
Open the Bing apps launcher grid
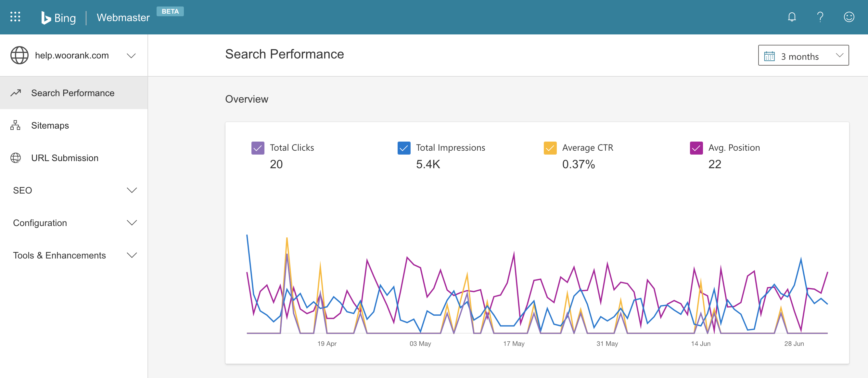tap(15, 17)
